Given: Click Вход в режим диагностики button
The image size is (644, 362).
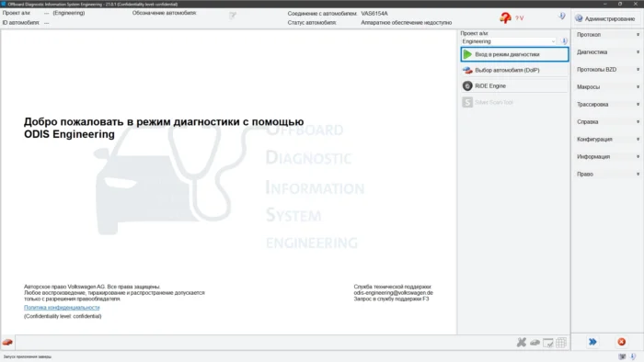Looking at the screenshot, I should click(514, 54).
